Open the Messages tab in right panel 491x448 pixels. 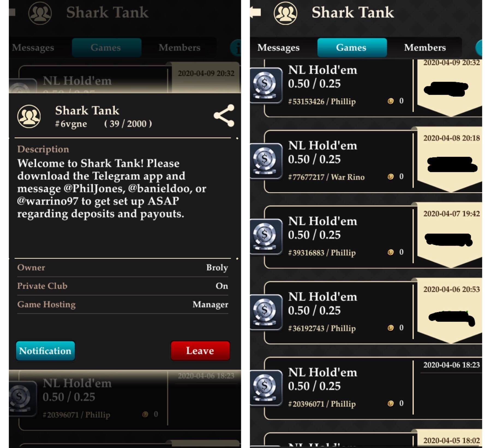point(279,47)
